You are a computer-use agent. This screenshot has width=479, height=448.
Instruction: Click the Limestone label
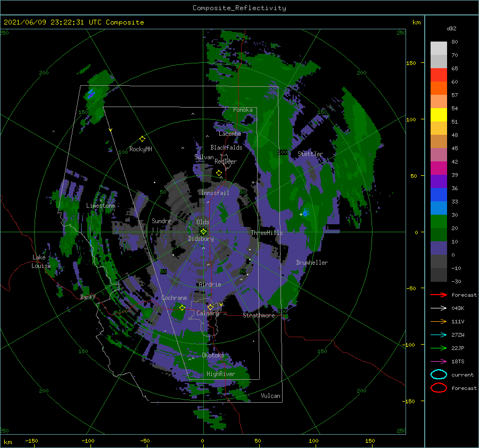(101, 206)
